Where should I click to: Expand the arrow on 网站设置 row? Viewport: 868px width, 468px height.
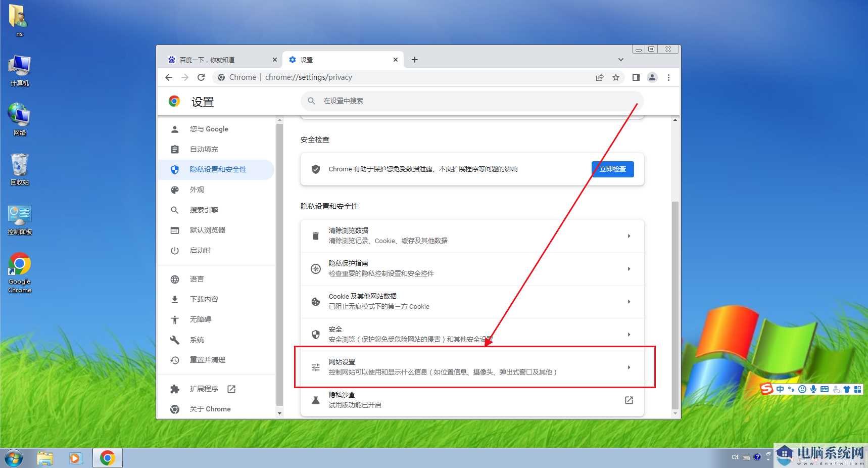(629, 367)
